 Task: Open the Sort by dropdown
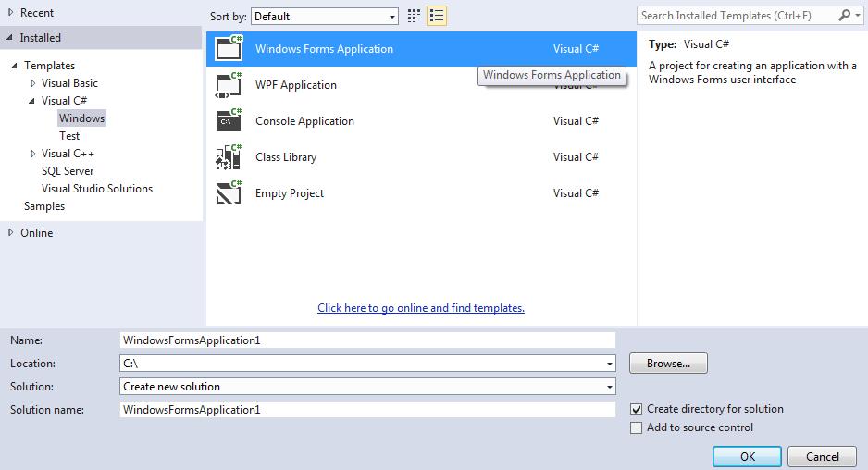point(325,17)
